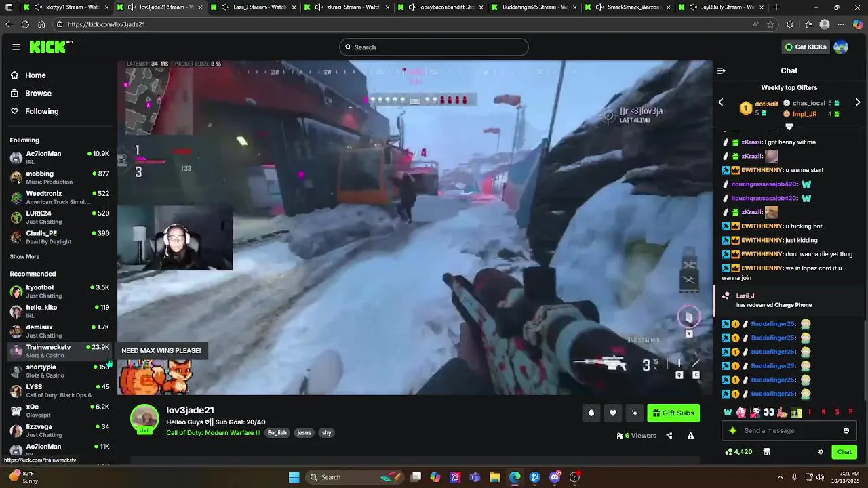Screen dimensions: 868x488
Task: Focus the Kick search box
Action: (434, 47)
